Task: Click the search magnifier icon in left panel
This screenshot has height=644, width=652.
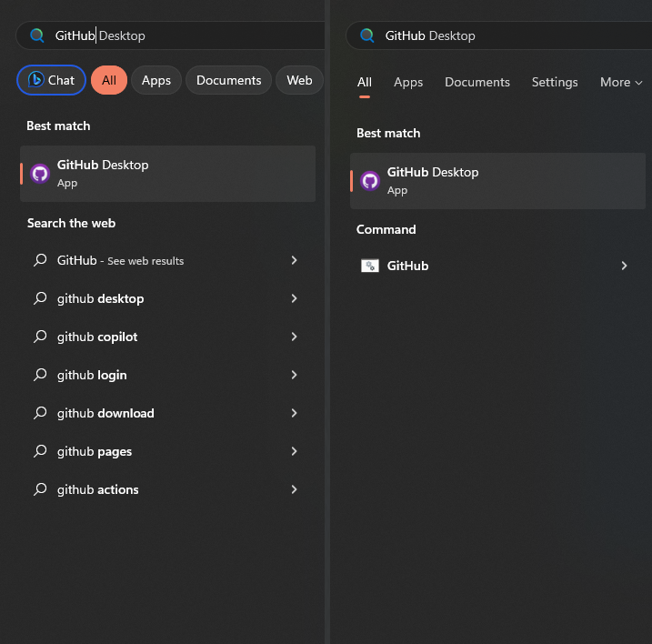Action: 37,35
